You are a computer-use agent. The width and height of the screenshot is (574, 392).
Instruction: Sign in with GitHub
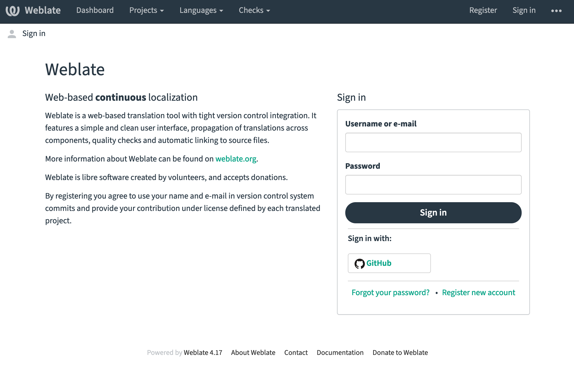389,263
